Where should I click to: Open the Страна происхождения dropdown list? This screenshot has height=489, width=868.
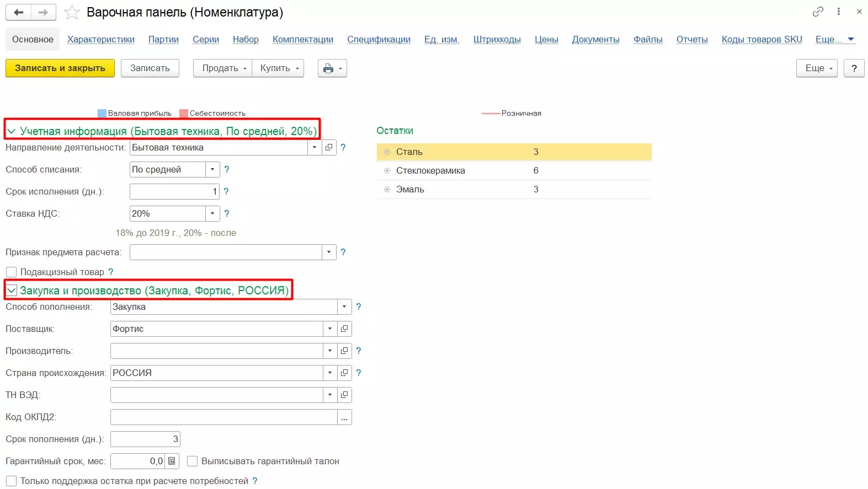pos(330,373)
